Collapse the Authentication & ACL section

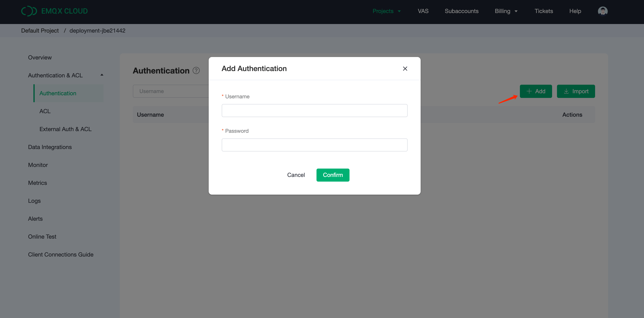[101, 75]
